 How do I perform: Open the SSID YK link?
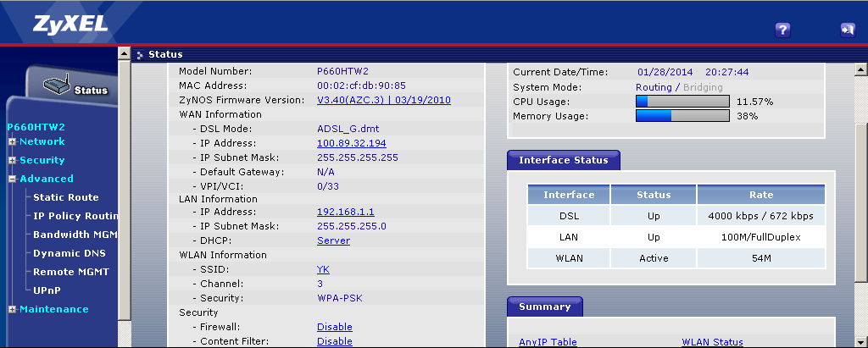[323, 269]
